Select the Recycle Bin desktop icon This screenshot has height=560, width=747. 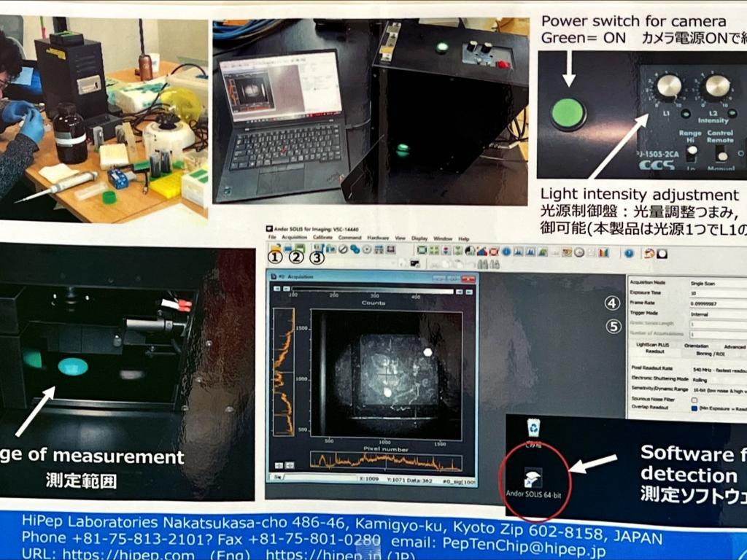tap(533, 433)
